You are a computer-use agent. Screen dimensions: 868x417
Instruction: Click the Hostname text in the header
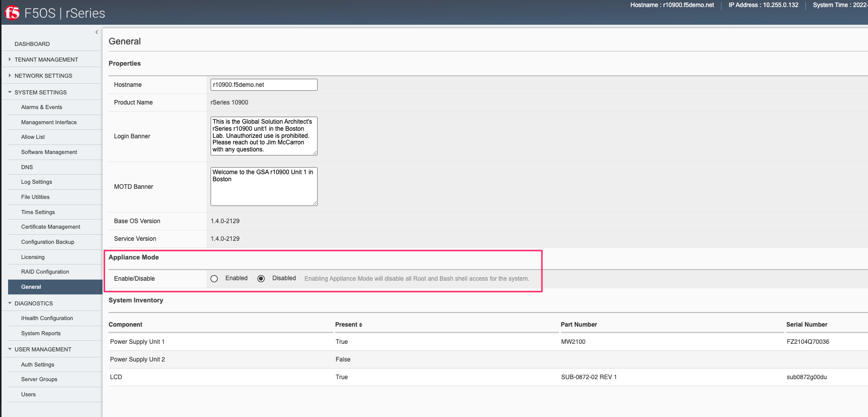tap(672, 5)
